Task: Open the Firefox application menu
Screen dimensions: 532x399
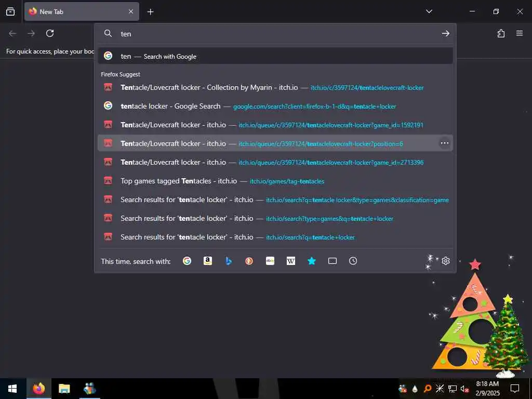Action: click(519, 33)
